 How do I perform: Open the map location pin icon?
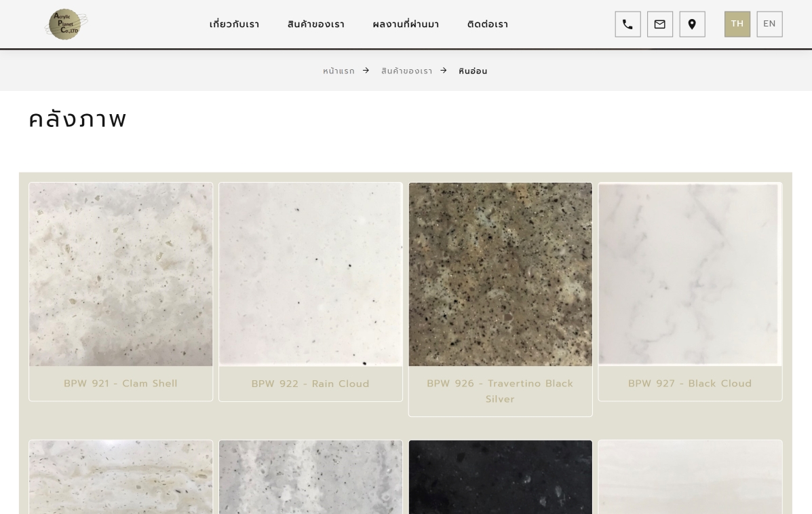pos(692,24)
